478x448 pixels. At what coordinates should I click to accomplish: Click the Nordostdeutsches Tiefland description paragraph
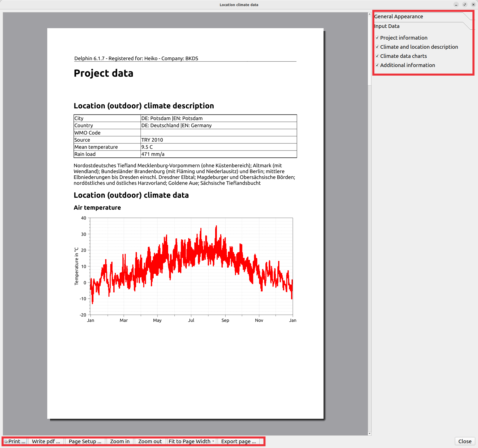pos(184,174)
